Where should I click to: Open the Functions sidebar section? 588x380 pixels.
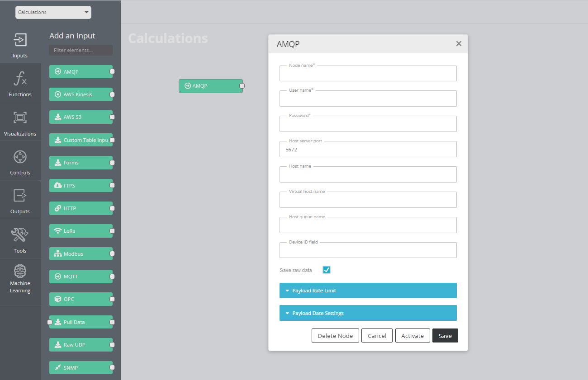click(x=20, y=83)
